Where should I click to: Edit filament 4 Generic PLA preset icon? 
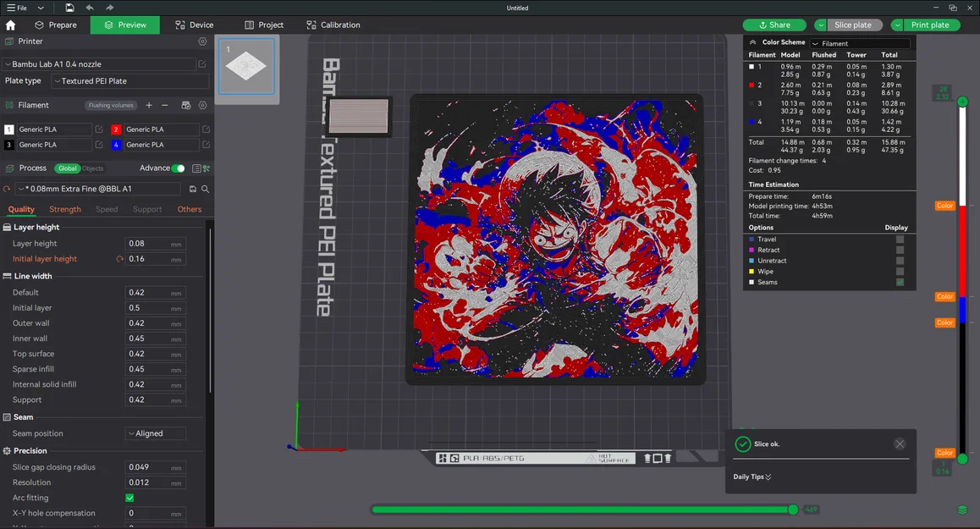pyautogui.click(x=206, y=145)
